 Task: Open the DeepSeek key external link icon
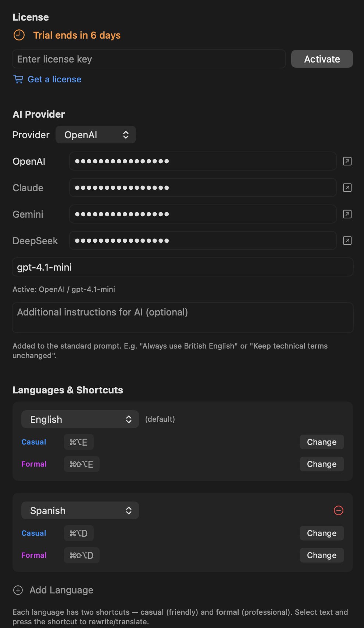click(x=347, y=240)
